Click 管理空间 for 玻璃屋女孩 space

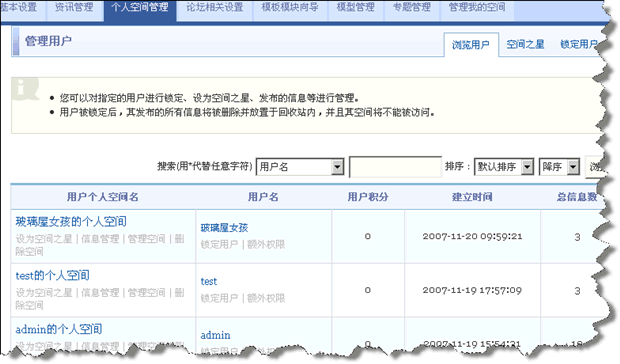coord(146,239)
